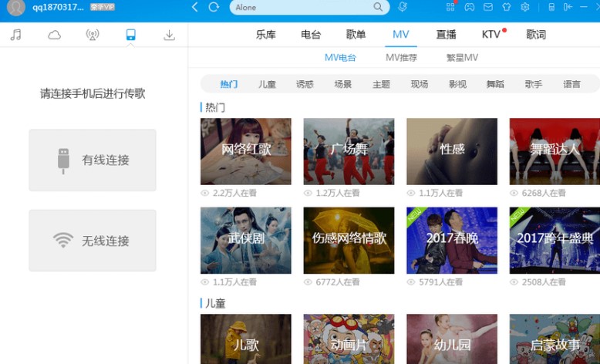Click the 6772人在看 viewer count
The image size is (600, 364).
click(x=338, y=282)
